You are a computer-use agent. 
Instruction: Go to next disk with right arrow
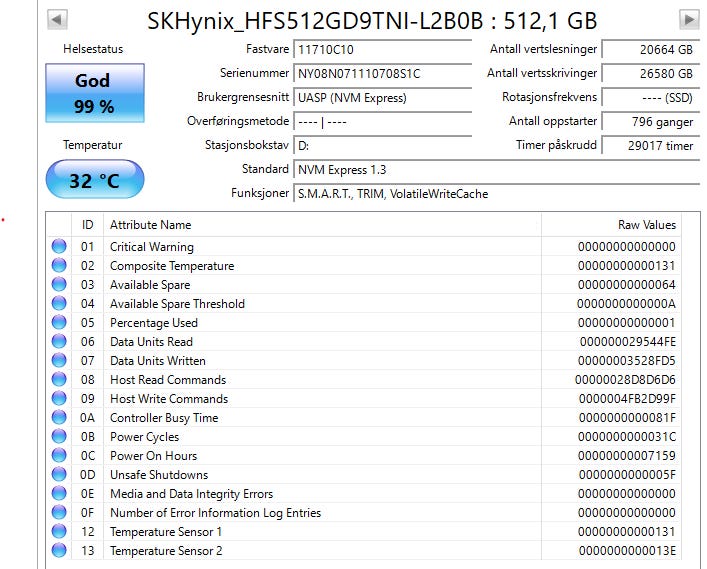point(689,19)
